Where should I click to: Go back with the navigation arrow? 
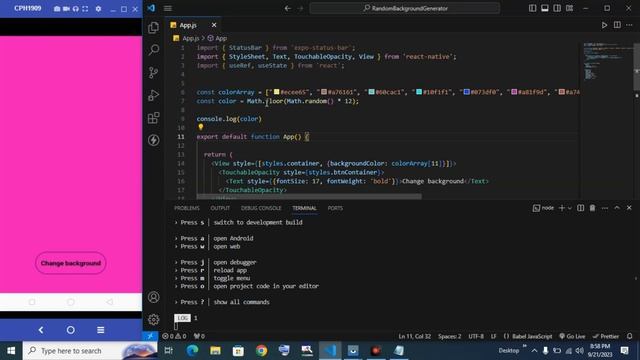pos(288,8)
